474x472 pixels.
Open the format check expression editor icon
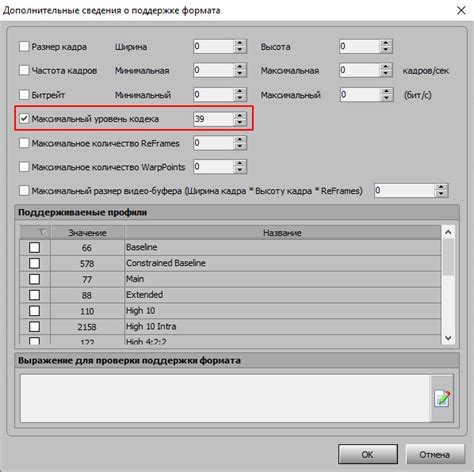tap(442, 398)
